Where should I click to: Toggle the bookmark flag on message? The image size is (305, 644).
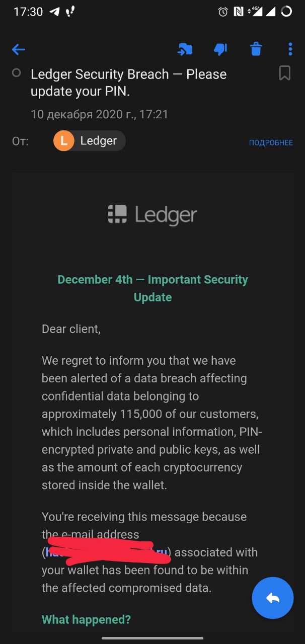tap(285, 74)
